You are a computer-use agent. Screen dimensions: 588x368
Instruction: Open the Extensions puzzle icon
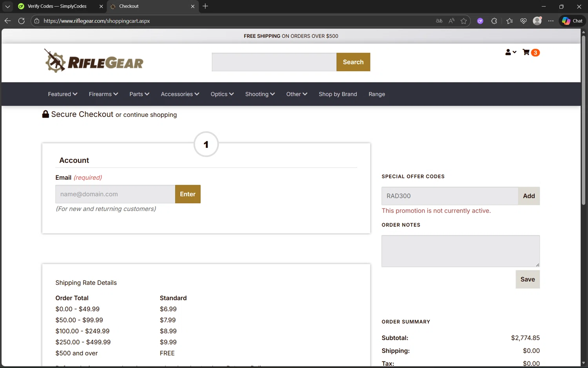[x=494, y=21]
